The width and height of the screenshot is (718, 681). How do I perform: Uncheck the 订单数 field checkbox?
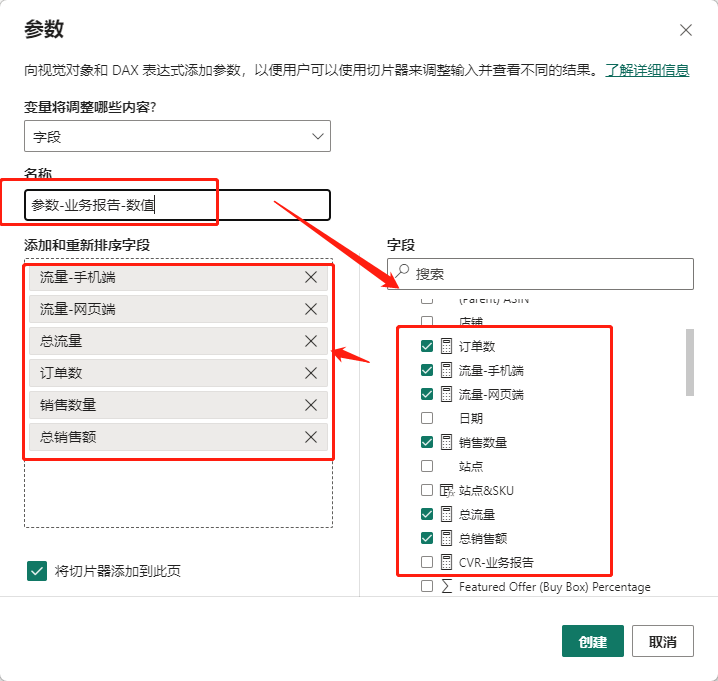point(427,346)
